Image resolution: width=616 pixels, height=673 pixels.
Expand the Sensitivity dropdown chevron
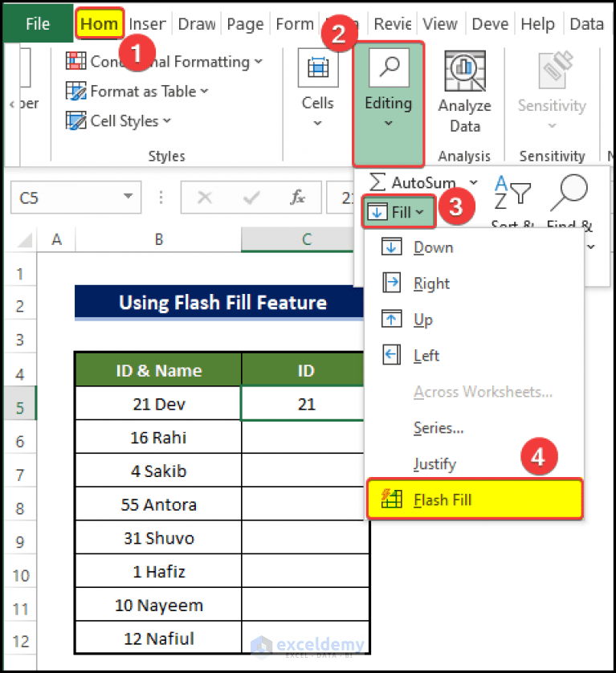(552, 126)
